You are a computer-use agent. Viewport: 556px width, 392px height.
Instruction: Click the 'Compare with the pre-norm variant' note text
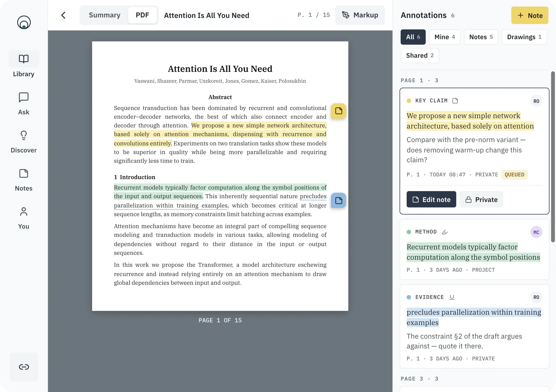click(x=466, y=150)
